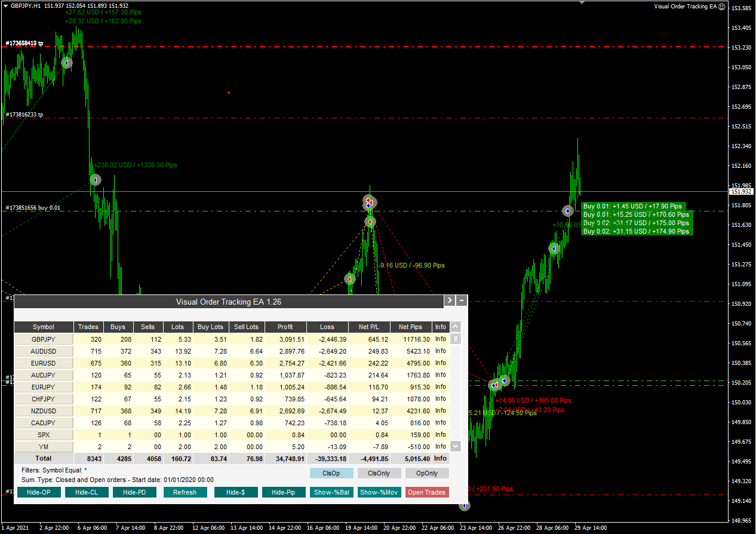
Task: Click the Symbol column header
Action: (x=44, y=327)
